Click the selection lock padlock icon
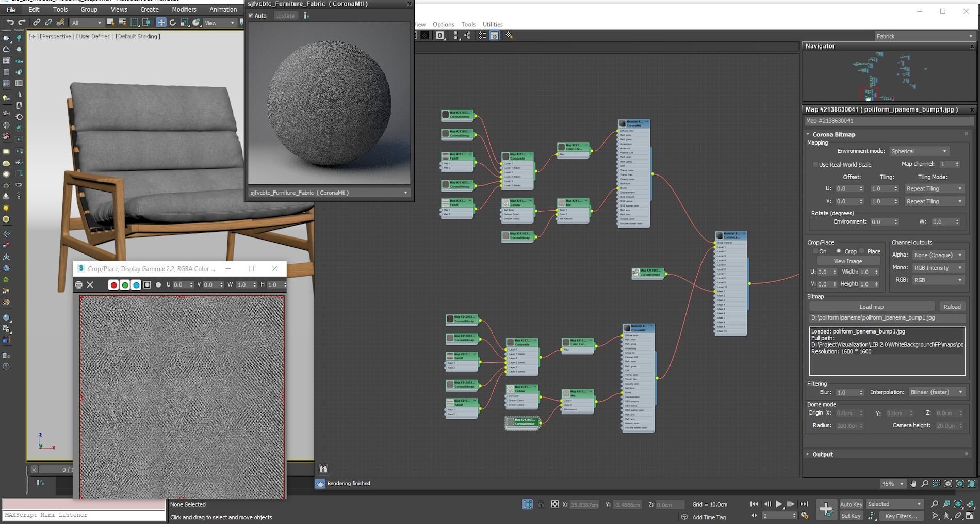 point(541,504)
